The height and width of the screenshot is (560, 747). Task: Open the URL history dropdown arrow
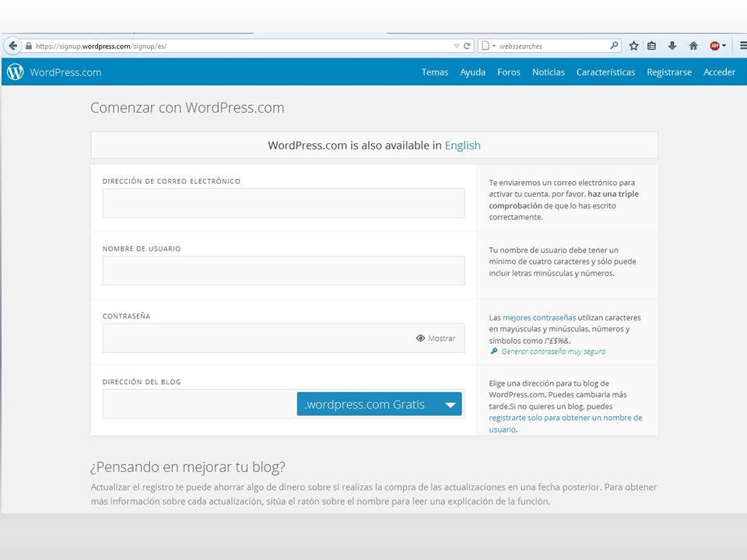(x=457, y=46)
